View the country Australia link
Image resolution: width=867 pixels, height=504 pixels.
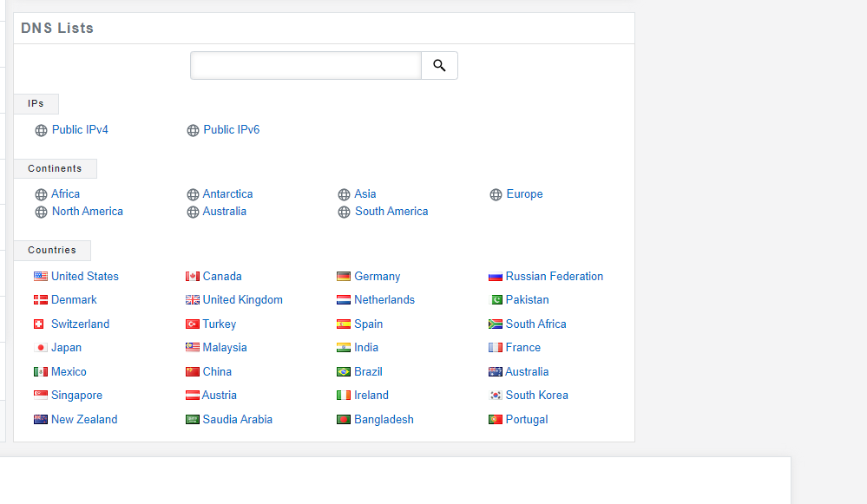[527, 372]
